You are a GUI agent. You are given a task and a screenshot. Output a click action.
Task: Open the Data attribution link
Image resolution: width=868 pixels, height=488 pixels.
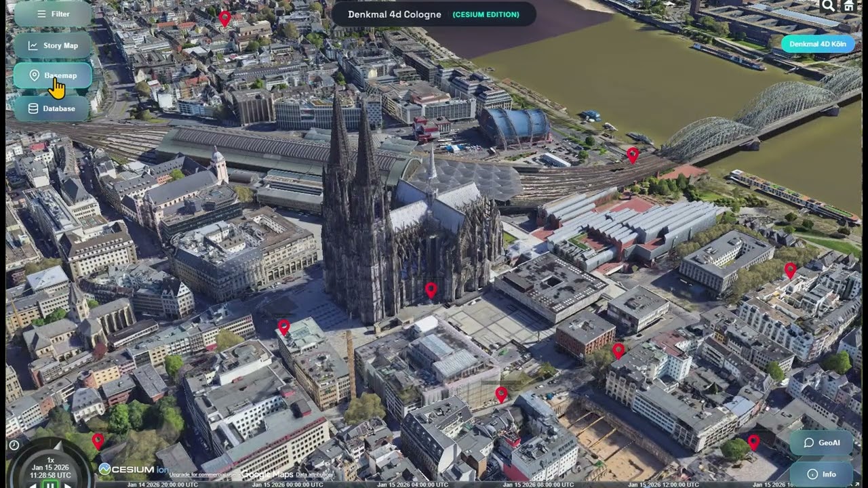pyautogui.click(x=314, y=475)
